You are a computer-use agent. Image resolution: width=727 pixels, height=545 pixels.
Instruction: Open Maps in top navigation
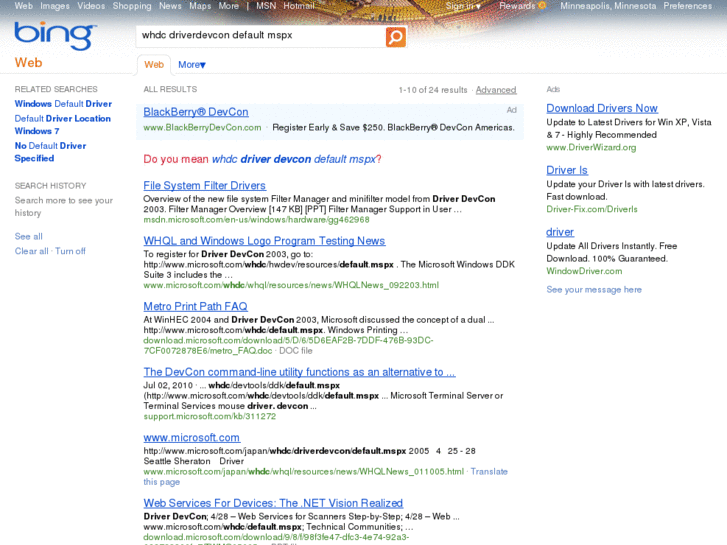click(200, 6)
